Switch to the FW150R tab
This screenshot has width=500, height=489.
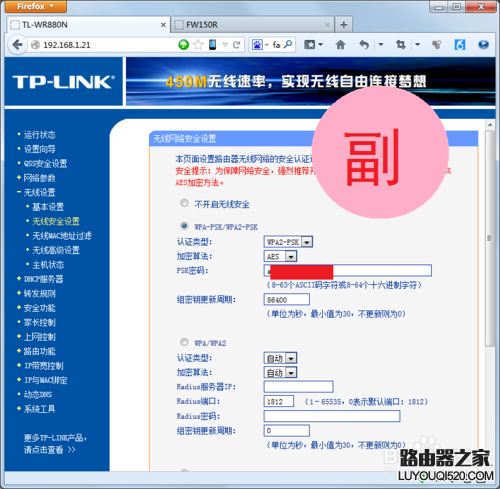point(252,25)
